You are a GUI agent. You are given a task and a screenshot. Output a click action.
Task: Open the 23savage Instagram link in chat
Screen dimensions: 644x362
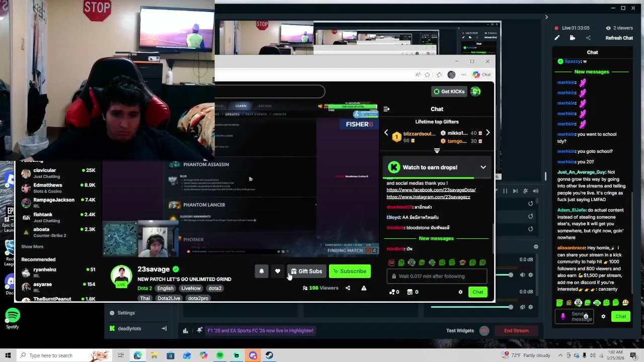click(x=428, y=197)
